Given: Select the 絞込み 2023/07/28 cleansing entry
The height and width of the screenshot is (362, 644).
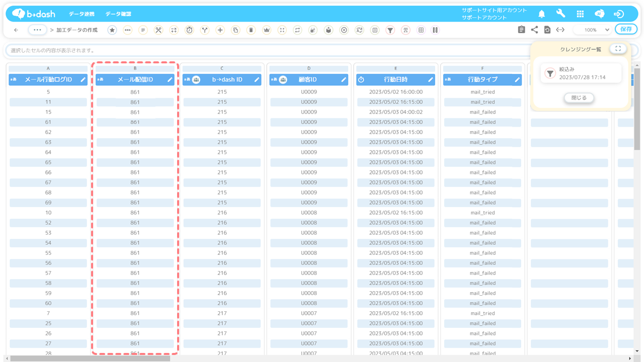Looking at the screenshot, I should tap(581, 73).
